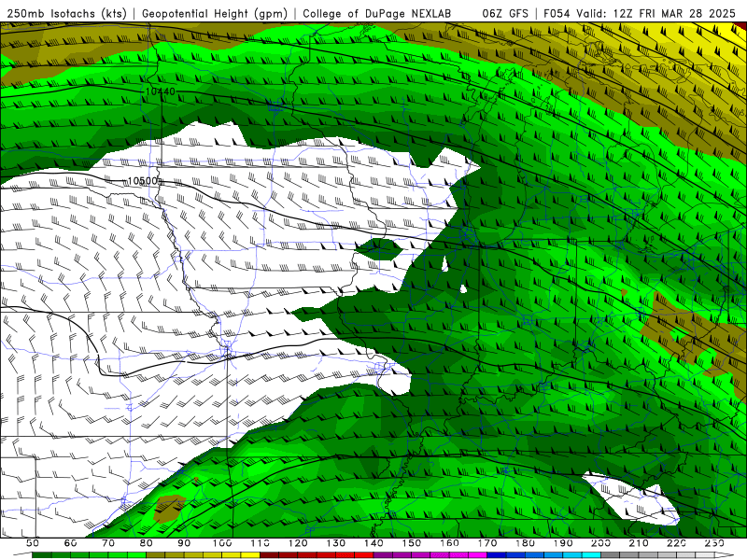Click the 10500 height contour label

pyautogui.click(x=145, y=181)
